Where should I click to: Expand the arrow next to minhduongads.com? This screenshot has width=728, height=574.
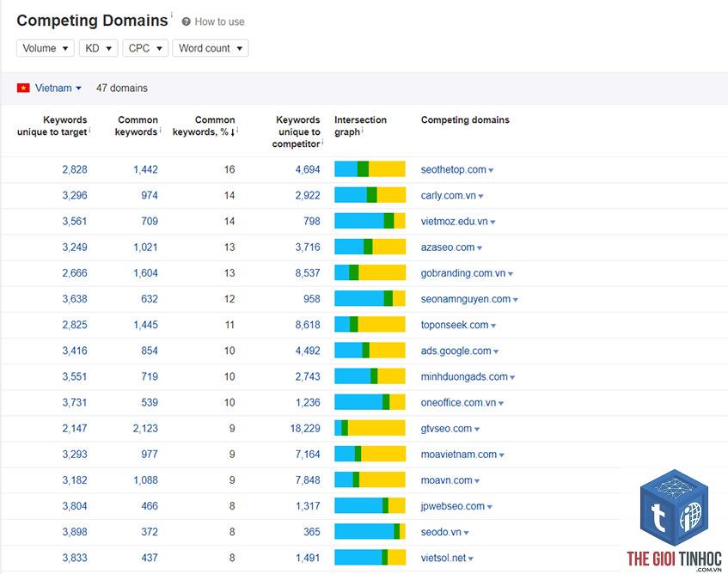tap(512, 377)
